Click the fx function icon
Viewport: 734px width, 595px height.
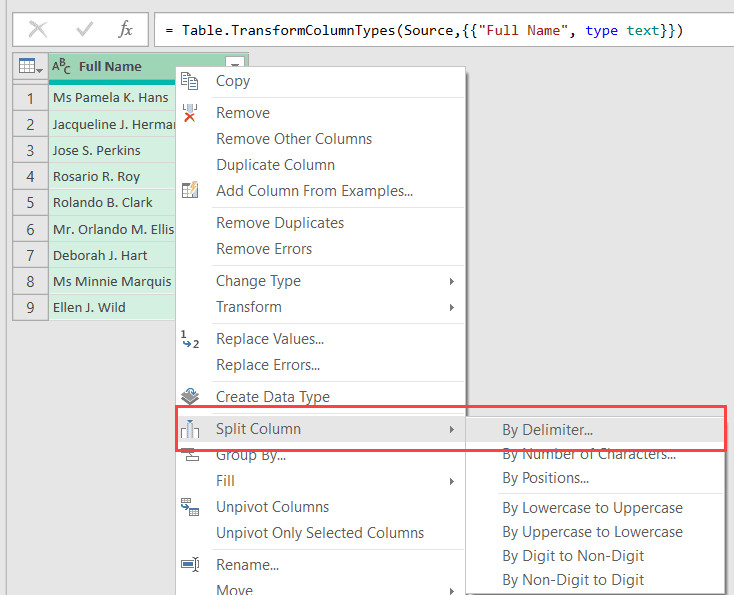pos(125,30)
